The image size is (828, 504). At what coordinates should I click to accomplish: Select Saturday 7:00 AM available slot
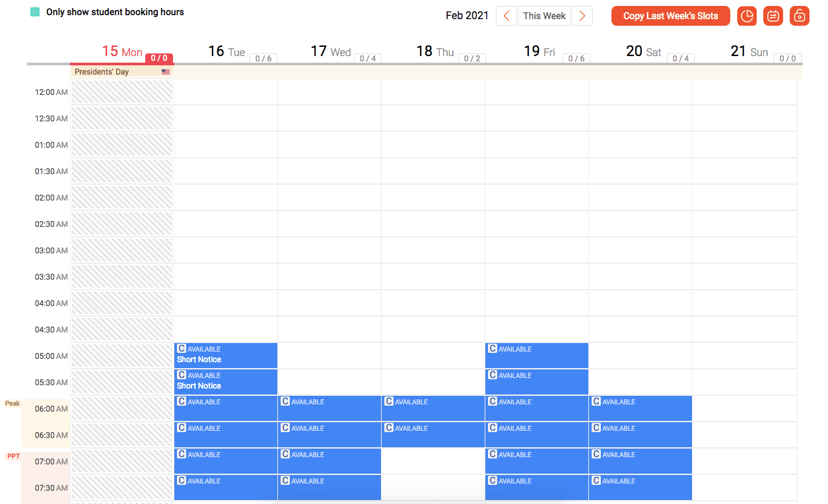[x=640, y=461]
